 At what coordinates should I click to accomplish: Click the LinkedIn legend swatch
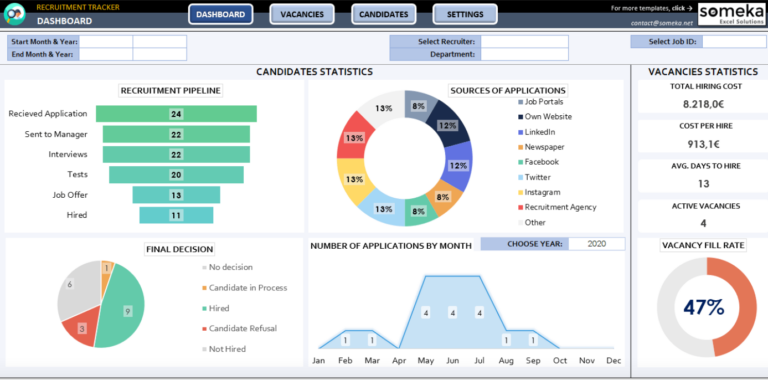click(x=520, y=132)
